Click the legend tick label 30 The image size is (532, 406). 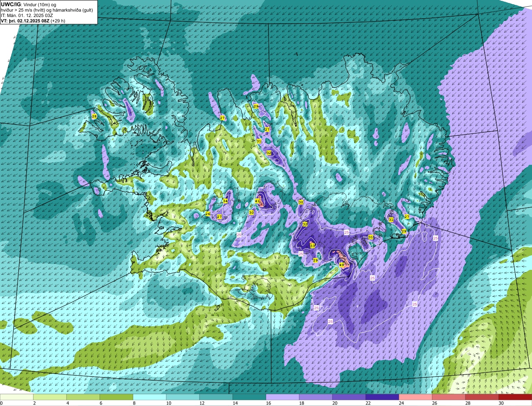tap(501, 403)
